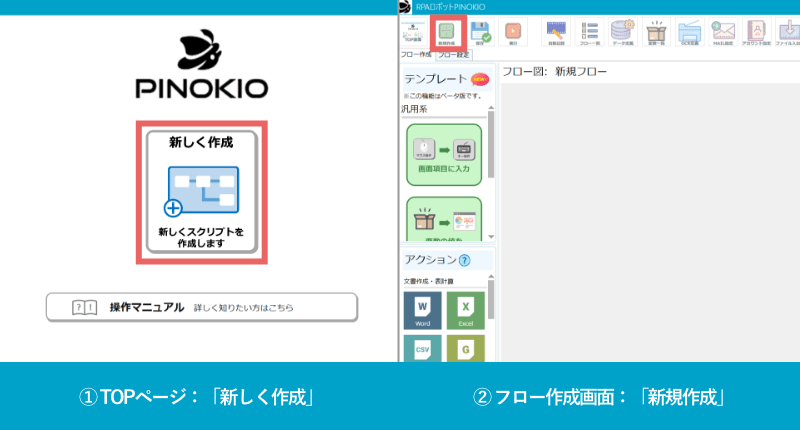Image resolution: width=800 pixels, height=430 pixels.
Task: Click the empty flow diagram canvas
Action: click(x=650, y=222)
